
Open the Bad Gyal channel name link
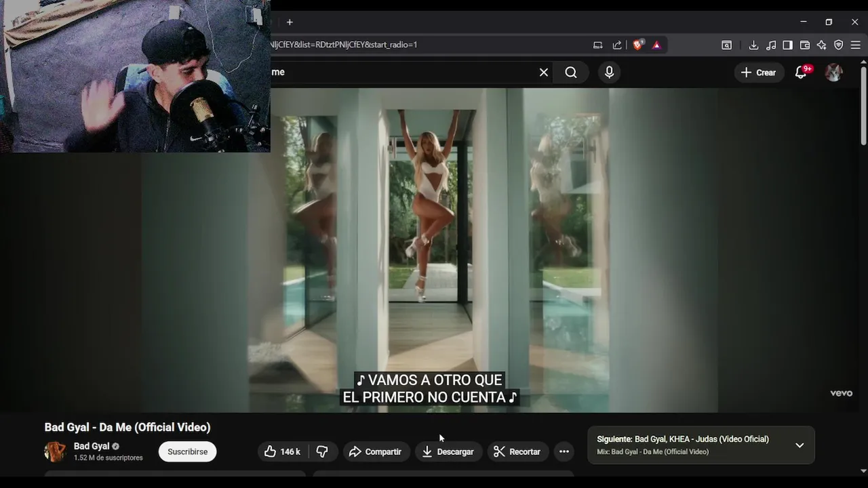92,446
